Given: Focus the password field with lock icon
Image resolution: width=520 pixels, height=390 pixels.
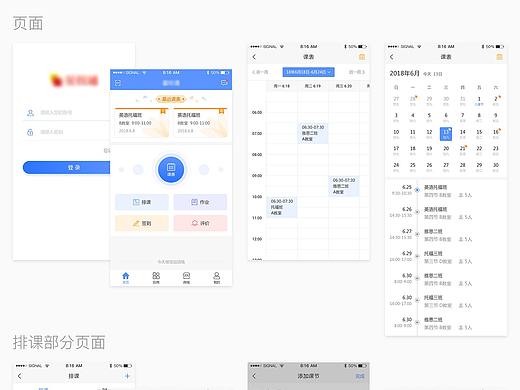Looking at the screenshot, I should (x=67, y=132).
